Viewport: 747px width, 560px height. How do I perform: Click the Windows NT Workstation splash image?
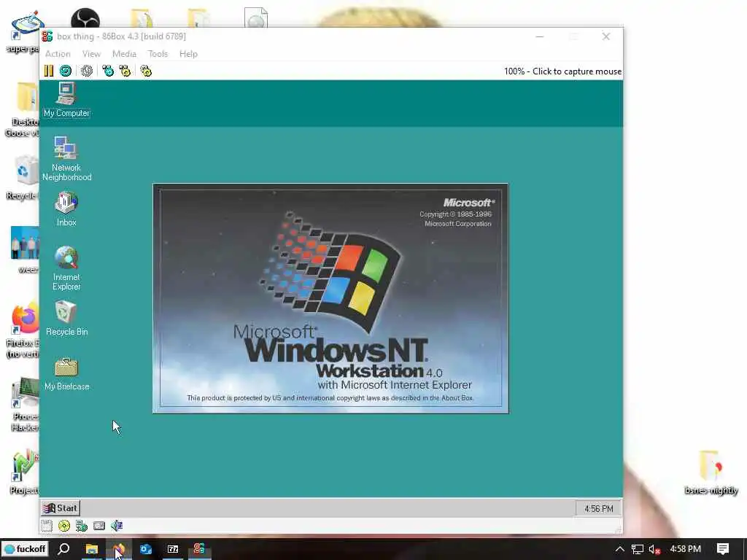330,298
